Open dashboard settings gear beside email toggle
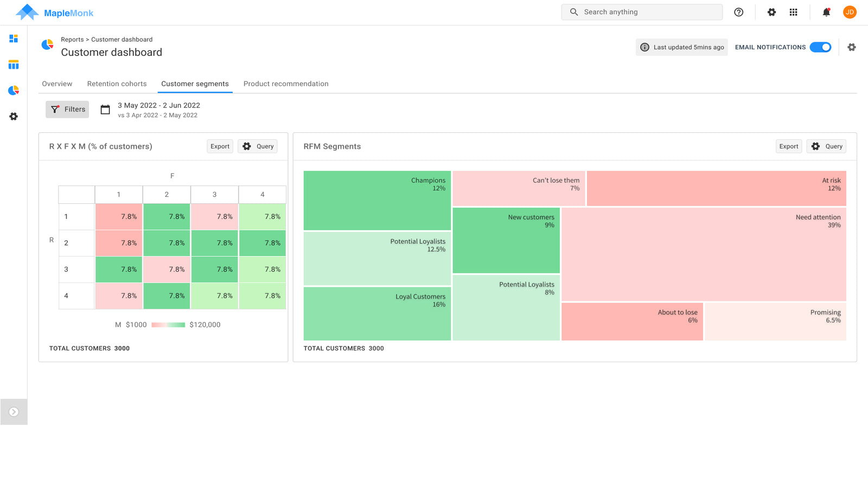Image resolution: width=868 pixels, height=488 pixels. (851, 47)
